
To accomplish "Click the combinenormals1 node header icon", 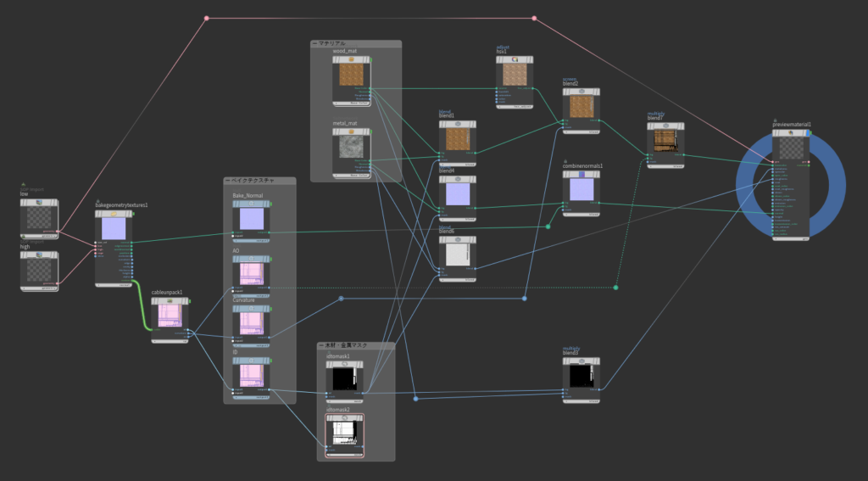I will (x=581, y=173).
